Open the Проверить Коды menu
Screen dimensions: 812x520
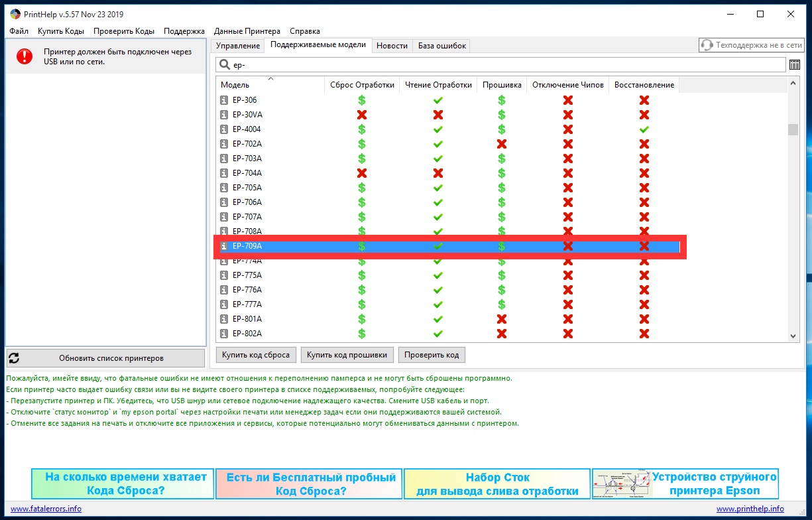124,31
